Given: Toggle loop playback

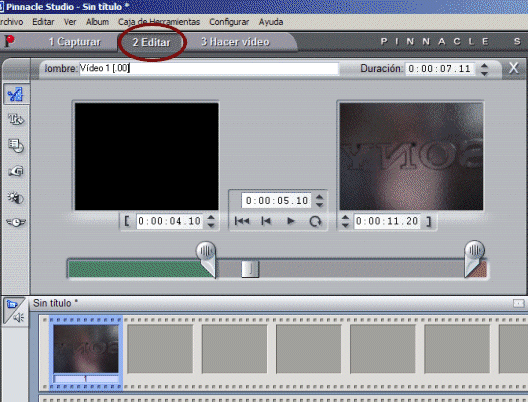Looking at the screenshot, I should click(316, 221).
